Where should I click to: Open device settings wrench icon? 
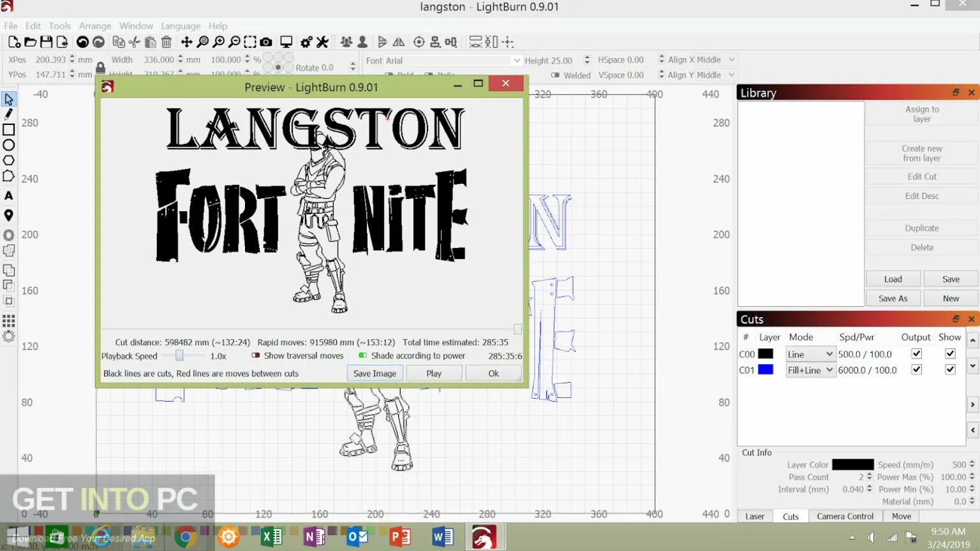322,42
